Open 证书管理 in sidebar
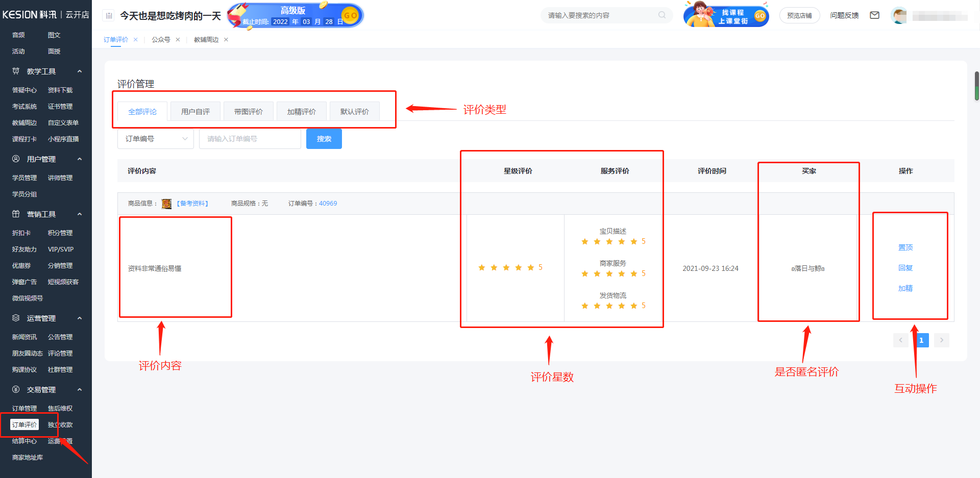Viewport: 980px width, 478px height. tap(60, 107)
